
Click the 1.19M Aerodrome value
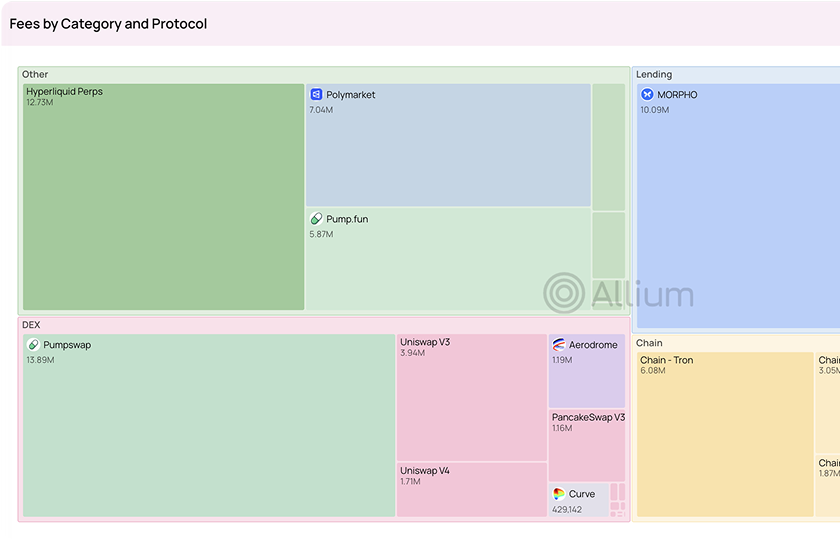point(562,360)
